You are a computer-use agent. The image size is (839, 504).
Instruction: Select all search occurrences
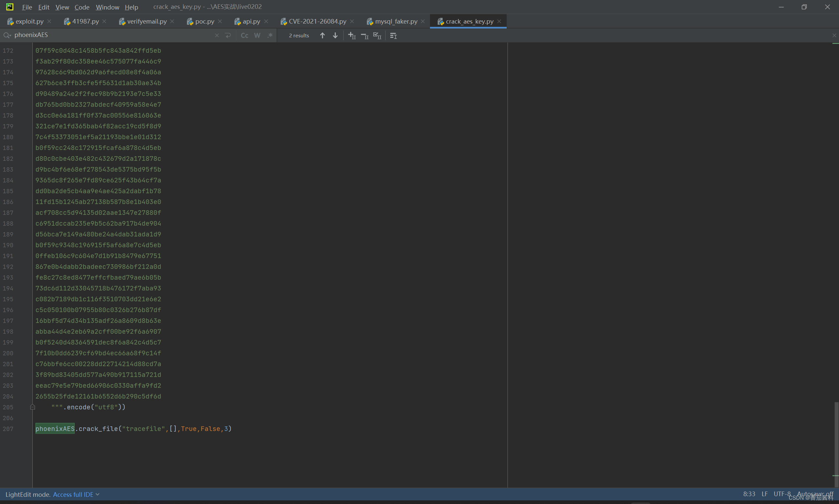(x=377, y=36)
